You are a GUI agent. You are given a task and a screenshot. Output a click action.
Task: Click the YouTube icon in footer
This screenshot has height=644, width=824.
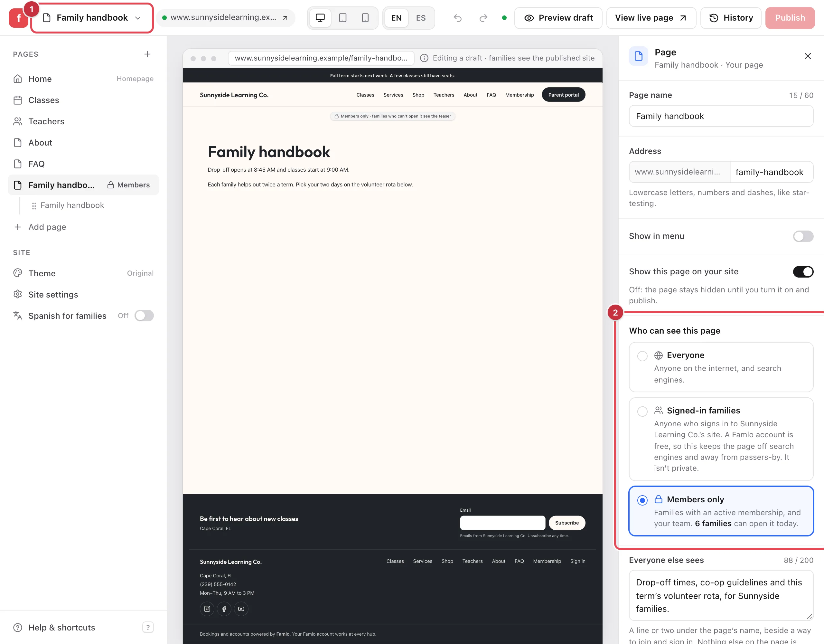(x=241, y=609)
